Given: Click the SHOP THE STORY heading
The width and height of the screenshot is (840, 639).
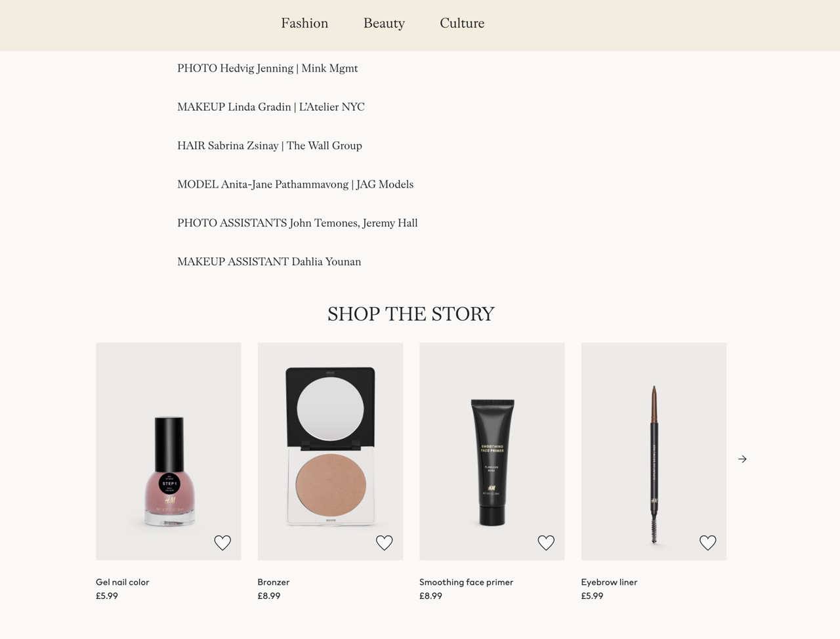Looking at the screenshot, I should pos(411,314).
